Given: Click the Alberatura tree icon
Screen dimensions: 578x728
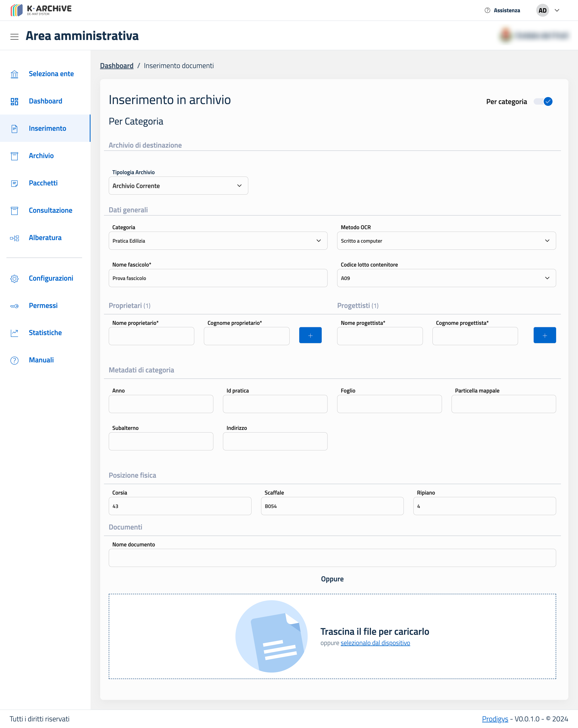Looking at the screenshot, I should click(x=14, y=238).
